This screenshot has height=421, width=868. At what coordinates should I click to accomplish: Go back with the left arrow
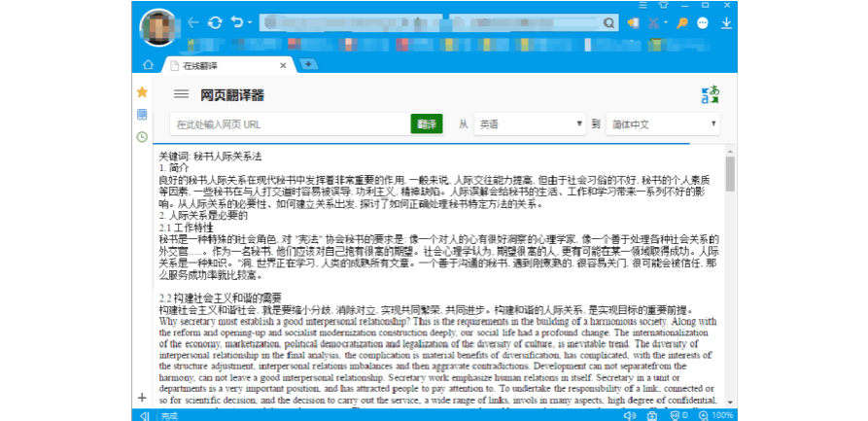(192, 22)
